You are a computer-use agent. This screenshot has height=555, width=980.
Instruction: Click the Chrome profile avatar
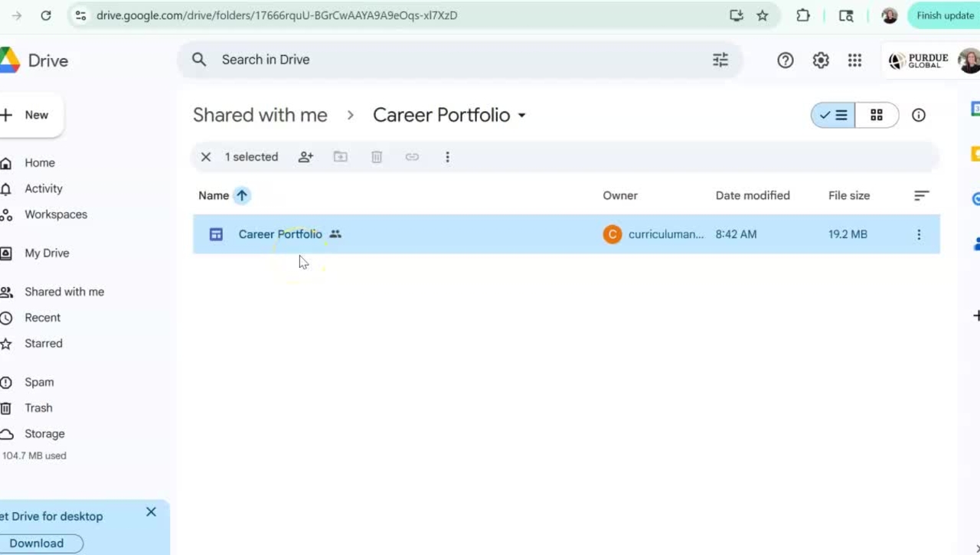(x=890, y=15)
